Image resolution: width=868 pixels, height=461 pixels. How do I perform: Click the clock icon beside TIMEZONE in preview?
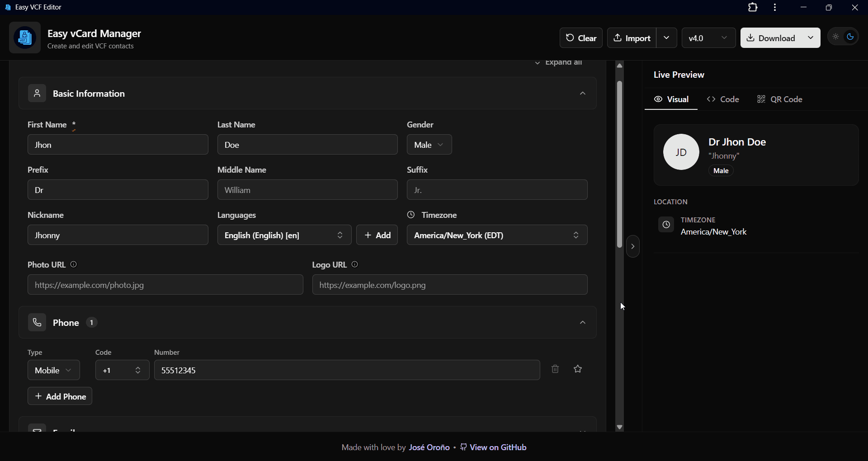666,225
